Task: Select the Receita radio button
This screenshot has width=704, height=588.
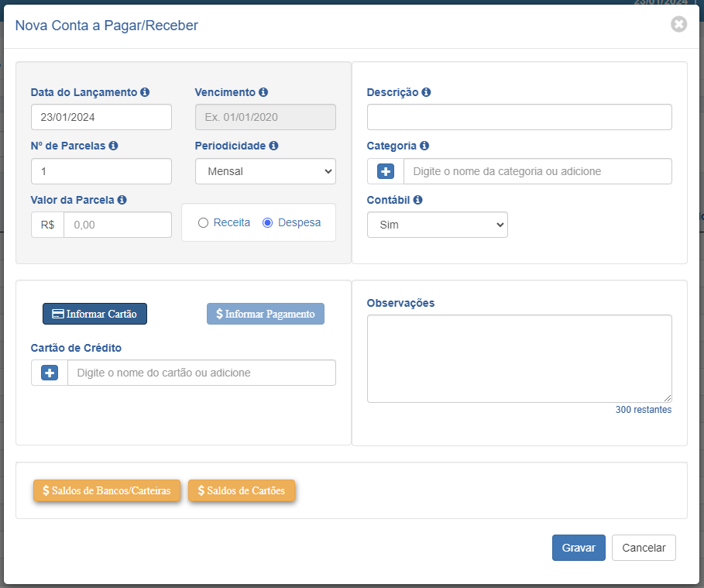Action: coord(203,223)
